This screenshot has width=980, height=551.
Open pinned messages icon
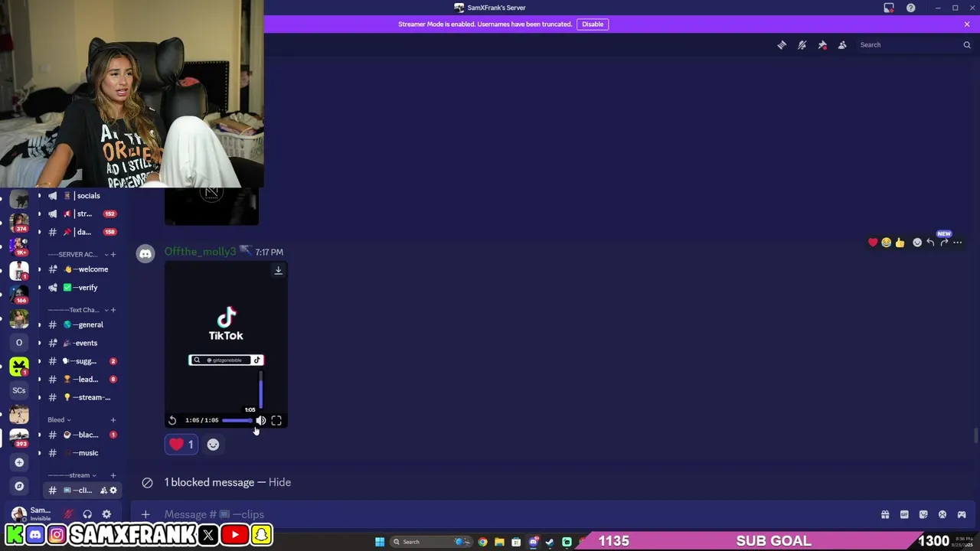pos(822,45)
